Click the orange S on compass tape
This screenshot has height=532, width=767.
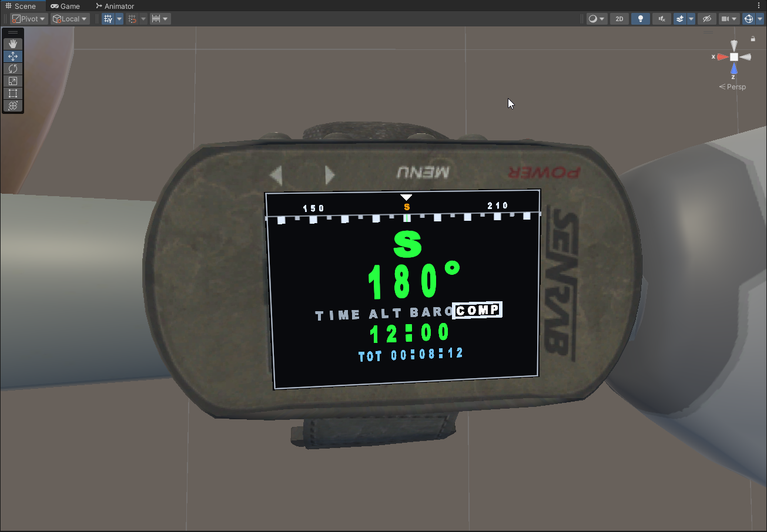[x=407, y=207]
